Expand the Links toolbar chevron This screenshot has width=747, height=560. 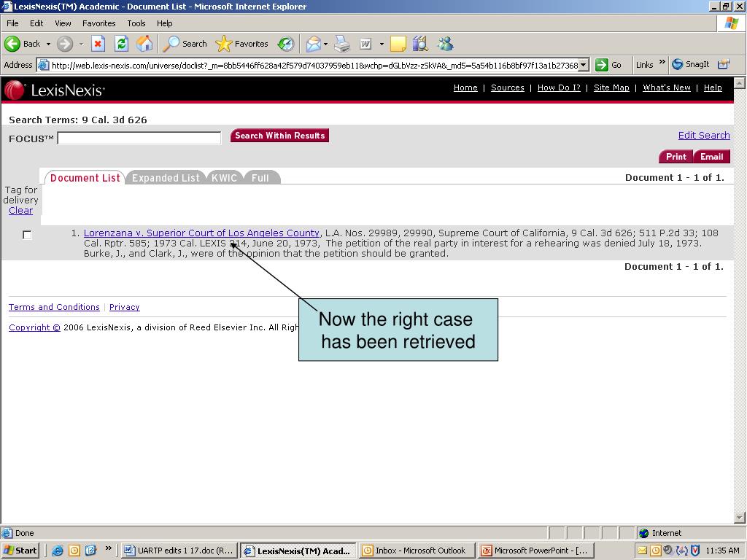click(x=662, y=63)
